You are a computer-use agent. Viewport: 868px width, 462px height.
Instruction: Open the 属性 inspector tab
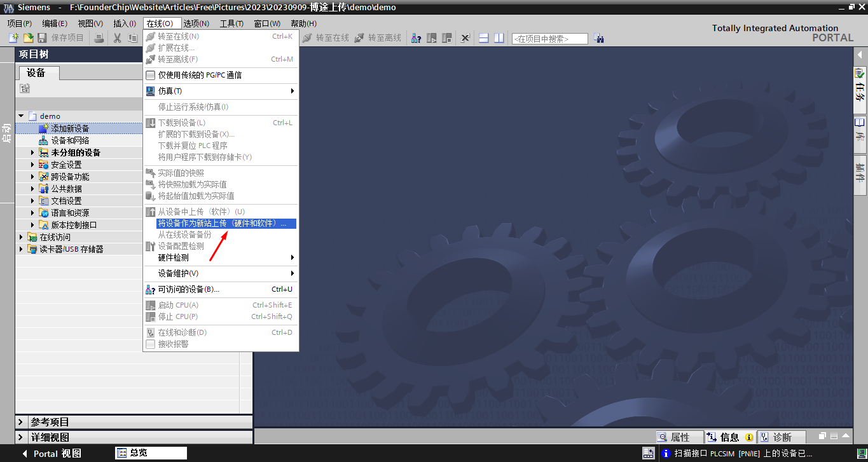click(x=680, y=437)
